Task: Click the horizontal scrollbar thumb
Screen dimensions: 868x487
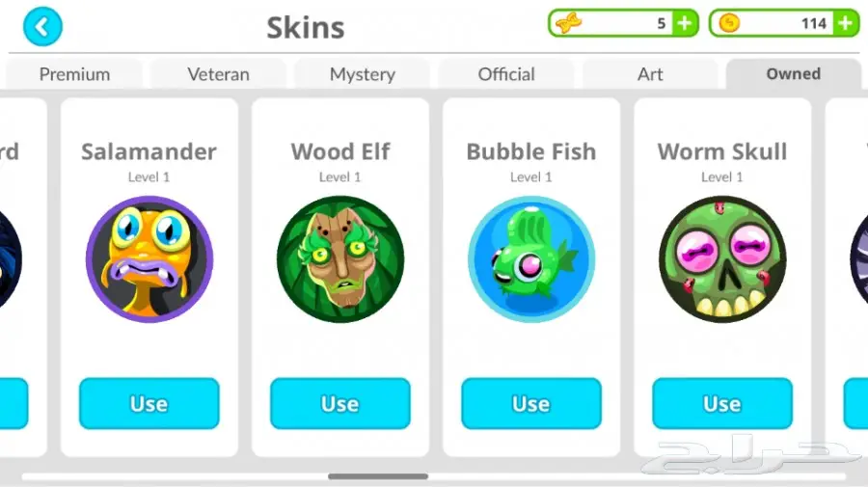Action: 378,476
